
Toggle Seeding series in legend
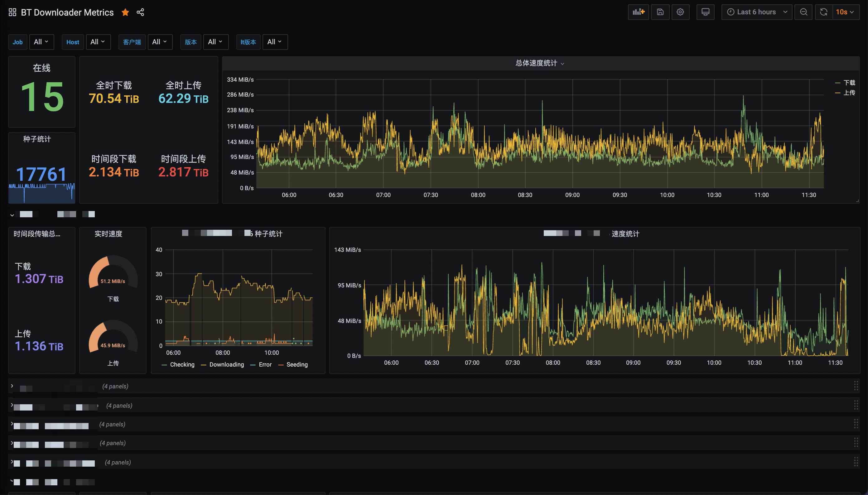pos(297,364)
